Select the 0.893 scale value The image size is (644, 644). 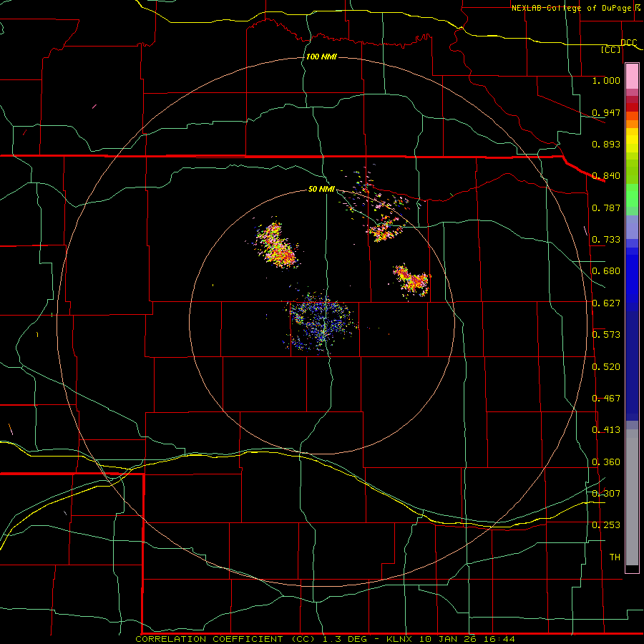coord(606,144)
